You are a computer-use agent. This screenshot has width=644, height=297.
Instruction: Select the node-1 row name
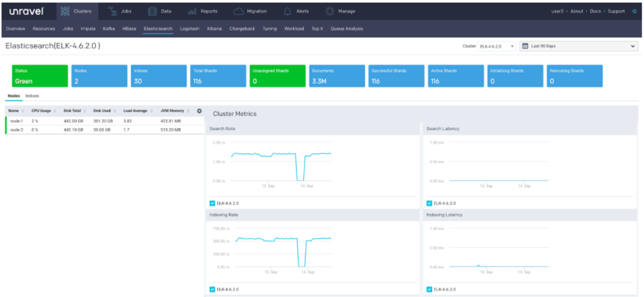(15, 121)
